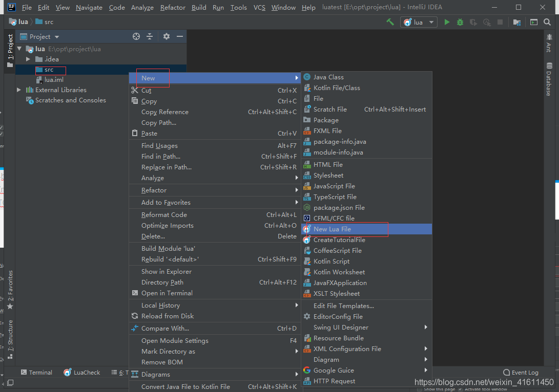
Task: Choose HTML File entry
Action: coord(367,164)
